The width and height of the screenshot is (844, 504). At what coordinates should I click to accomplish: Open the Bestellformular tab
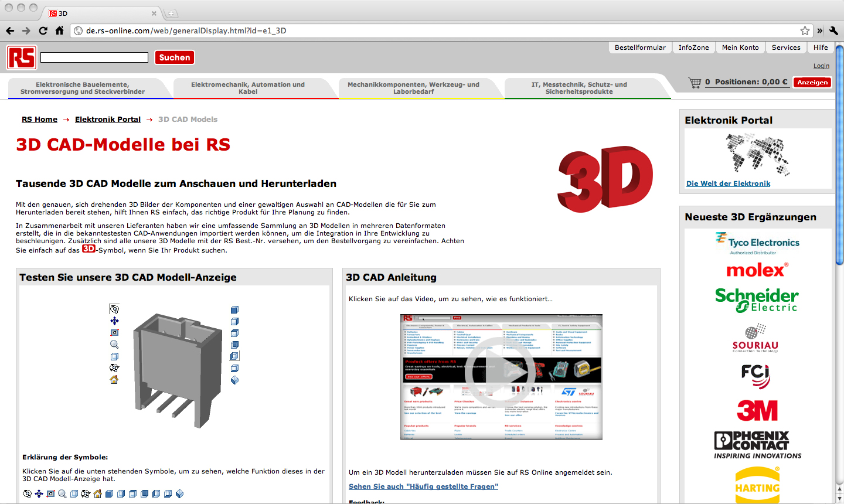point(640,47)
